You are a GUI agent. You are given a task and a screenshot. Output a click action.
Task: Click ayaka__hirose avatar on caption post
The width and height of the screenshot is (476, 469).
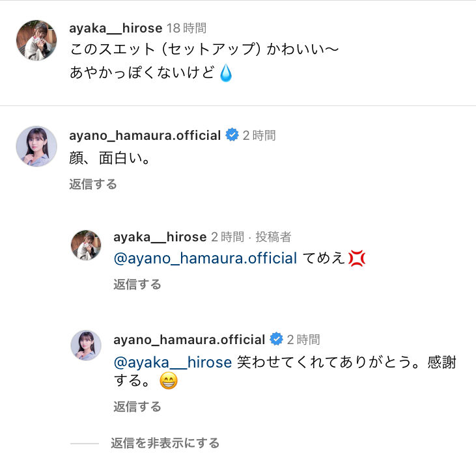point(36,40)
